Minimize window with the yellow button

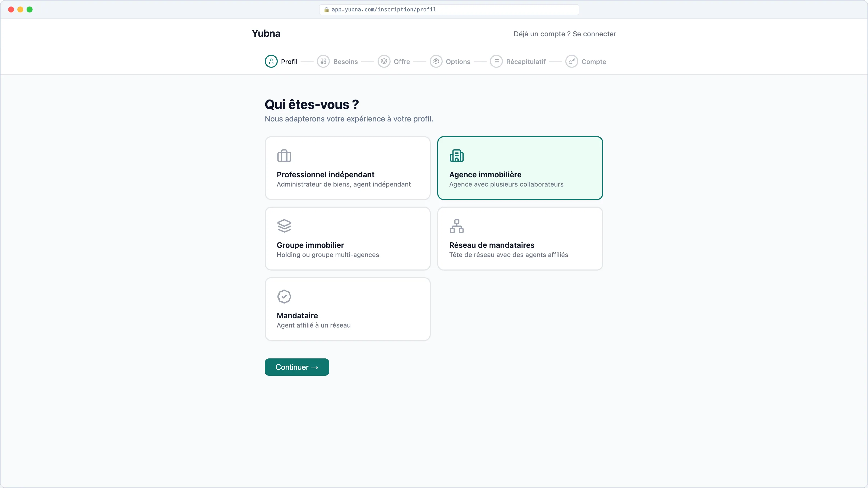click(20, 9)
